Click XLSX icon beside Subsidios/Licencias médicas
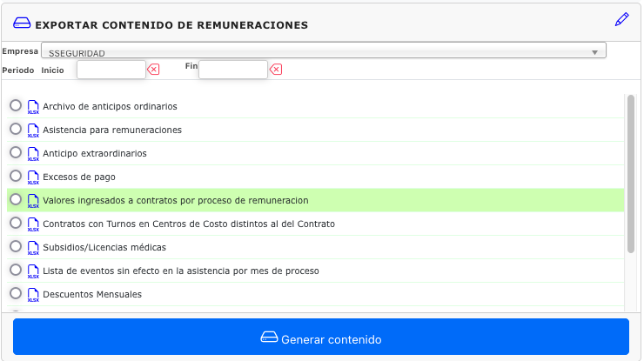Image resolution: width=644 pixels, height=361 pixels. click(x=33, y=247)
